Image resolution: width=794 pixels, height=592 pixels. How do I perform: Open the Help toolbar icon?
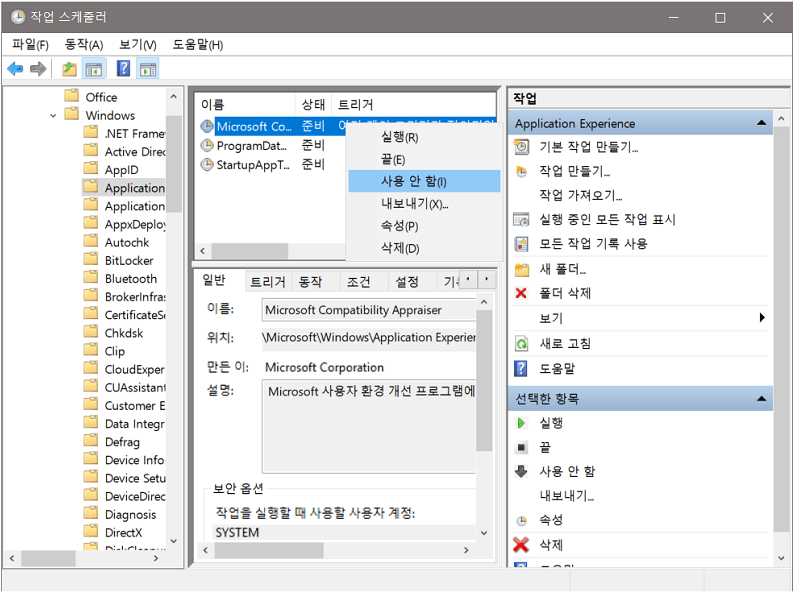tap(123, 68)
